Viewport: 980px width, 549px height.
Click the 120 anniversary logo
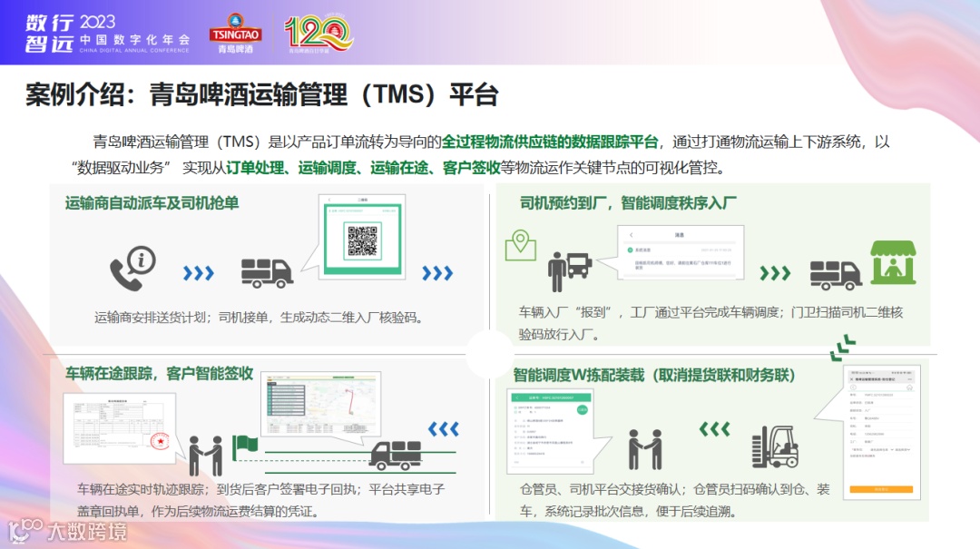click(318, 33)
